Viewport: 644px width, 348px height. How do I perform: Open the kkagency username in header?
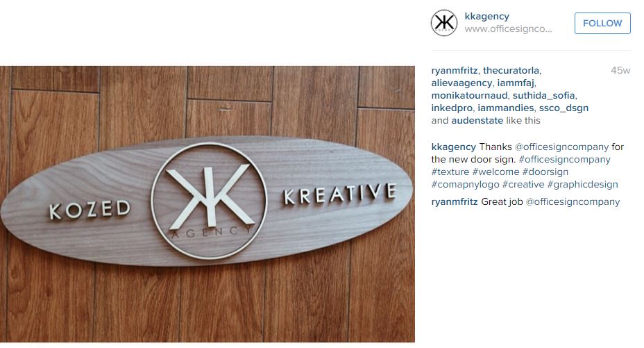coord(486,16)
